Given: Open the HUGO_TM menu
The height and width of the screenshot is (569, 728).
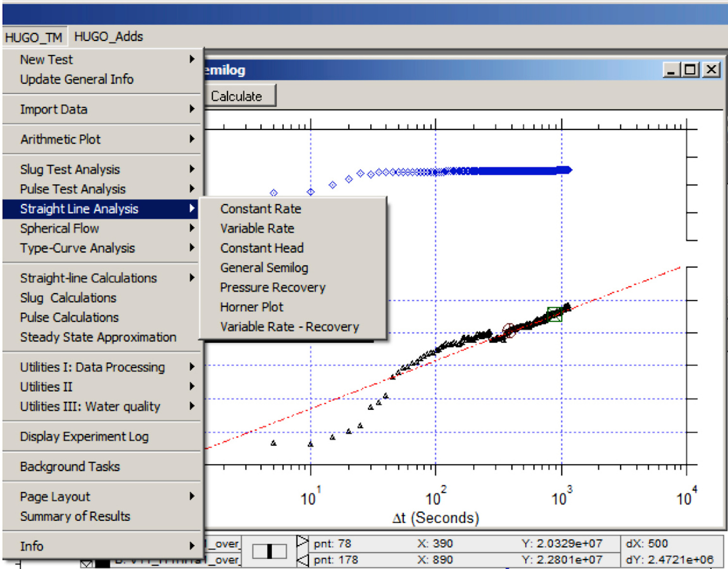Looking at the screenshot, I should pyautogui.click(x=34, y=37).
